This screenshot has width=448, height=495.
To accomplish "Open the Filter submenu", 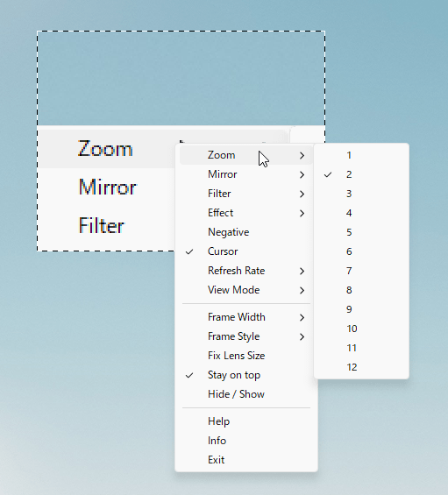I will click(246, 194).
